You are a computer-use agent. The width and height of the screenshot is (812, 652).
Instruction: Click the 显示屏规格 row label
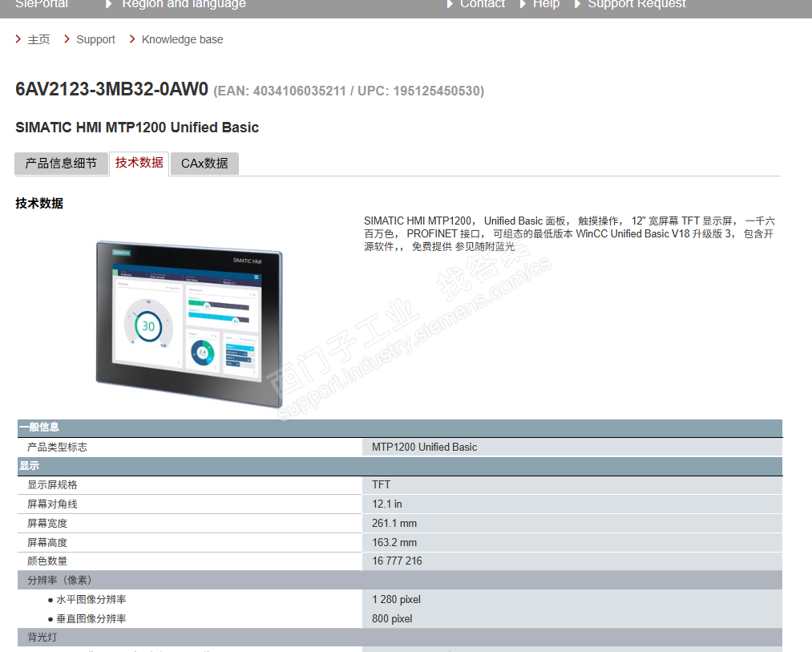pyautogui.click(x=52, y=485)
